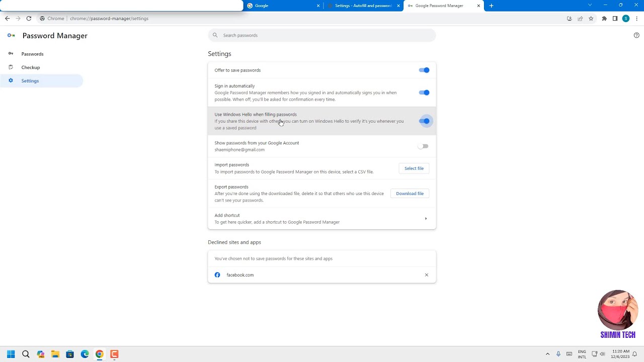
Task: Open the Chrome side panel icon
Action: [x=615, y=19]
